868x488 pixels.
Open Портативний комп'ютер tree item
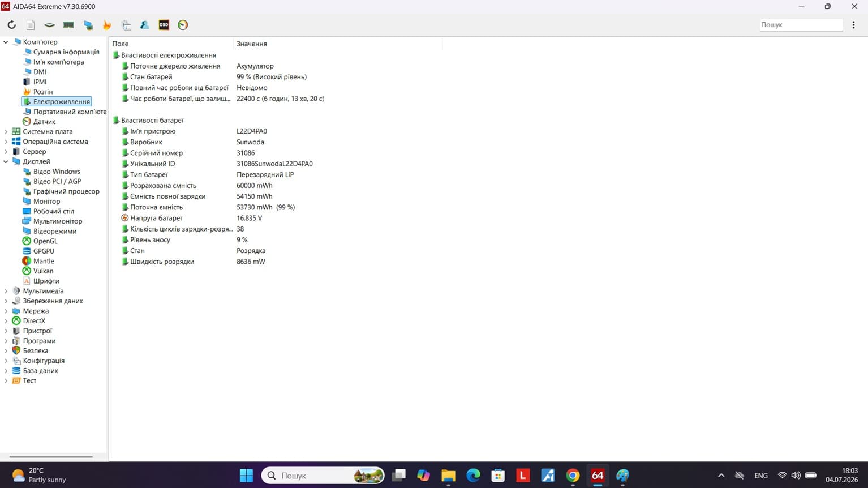click(70, 112)
